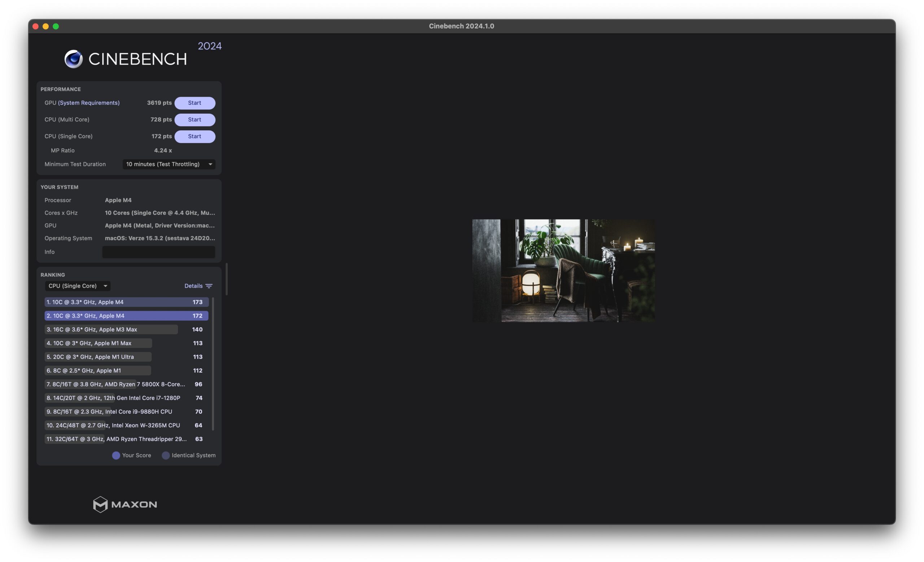The width and height of the screenshot is (924, 562).
Task: Select the Intel Xeon W-3265M ranking entry
Action: [x=126, y=426]
